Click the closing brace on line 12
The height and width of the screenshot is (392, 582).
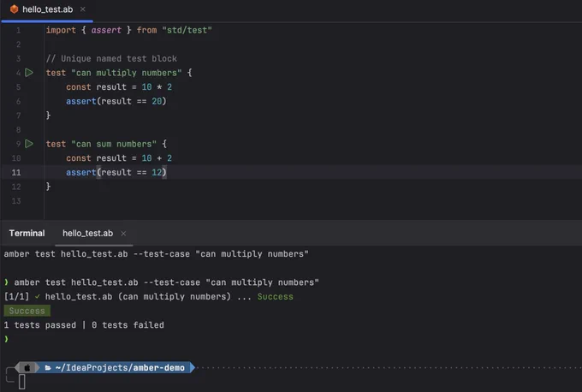point(48,187)
